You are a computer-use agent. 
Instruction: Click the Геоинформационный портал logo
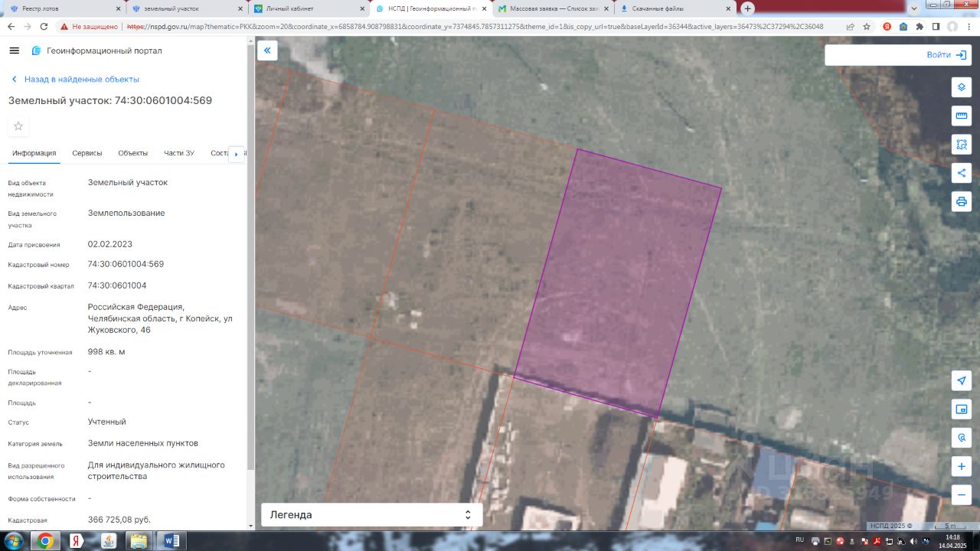(x=96, y=51)
